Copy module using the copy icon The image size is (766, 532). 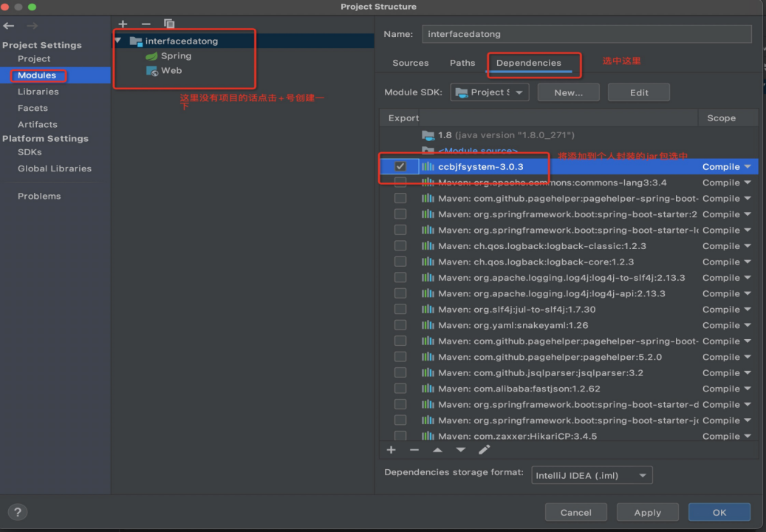pyautogui.click(x=169, y=24)
